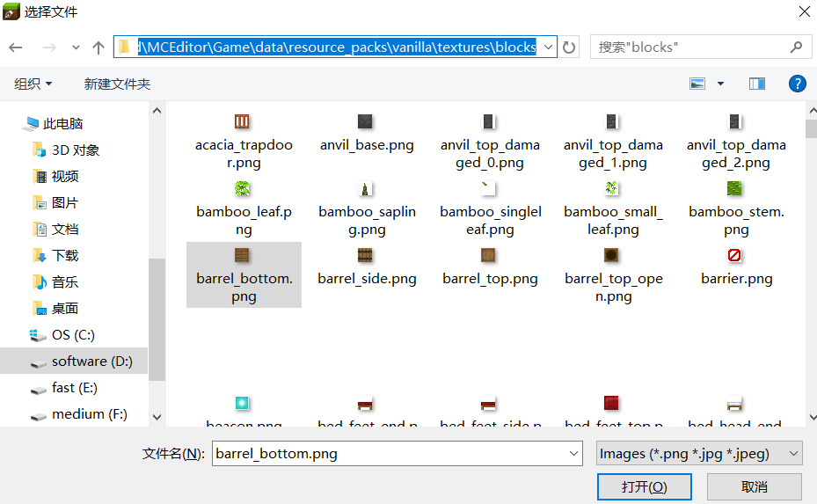Select the bamboo_leaf.png file icon
The width and height of the screenshot is (817, 504).
tap(244, 188)
